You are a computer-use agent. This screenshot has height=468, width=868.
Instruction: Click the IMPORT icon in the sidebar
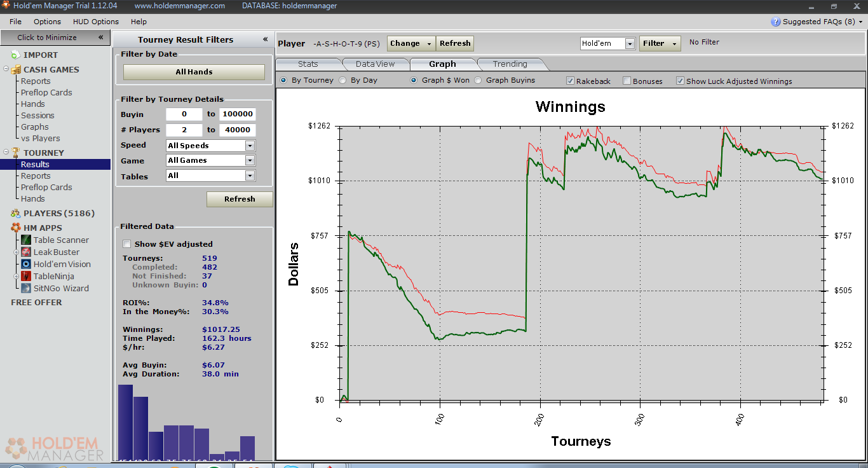coord(15,55)
